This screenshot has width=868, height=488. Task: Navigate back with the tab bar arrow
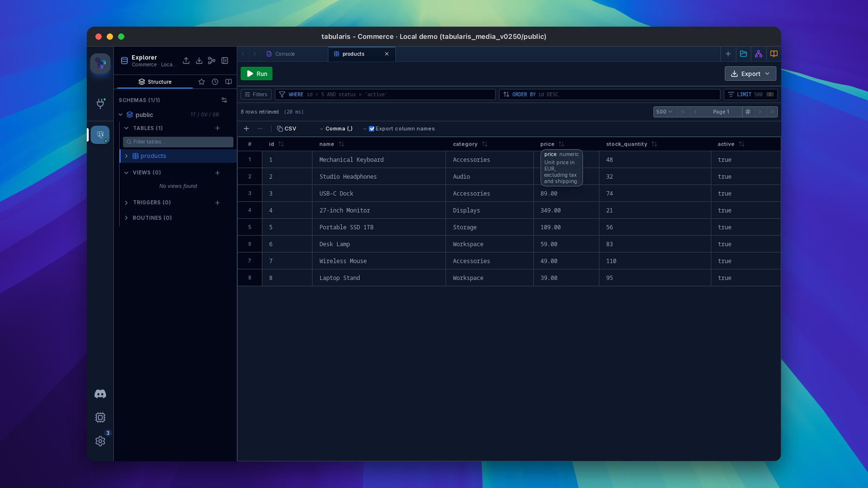click(243, 54)
